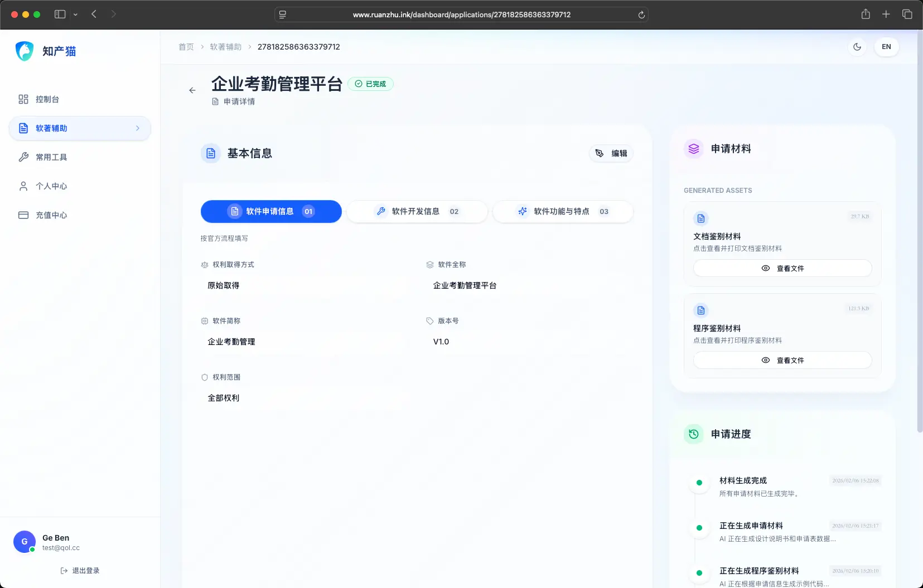Open 充值中心 in the sidebar
Viewport: 923px width, 588px height.
[x=51, y=215]
